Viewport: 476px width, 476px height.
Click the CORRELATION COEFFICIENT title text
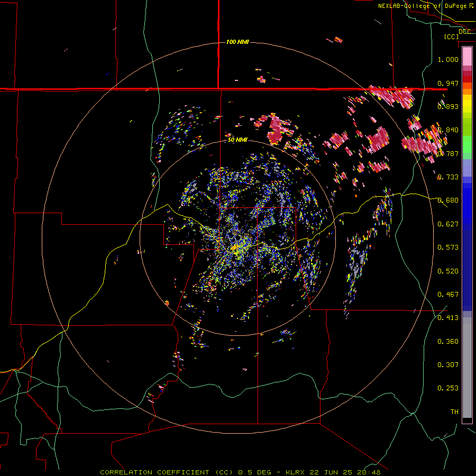[x=154, y=472]
